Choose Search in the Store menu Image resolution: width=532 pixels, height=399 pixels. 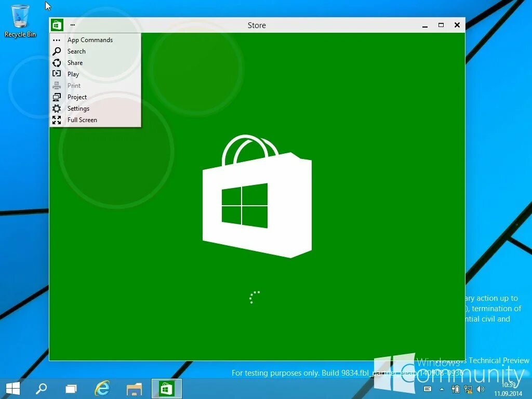pyautogui.click(x=96, y=51)
